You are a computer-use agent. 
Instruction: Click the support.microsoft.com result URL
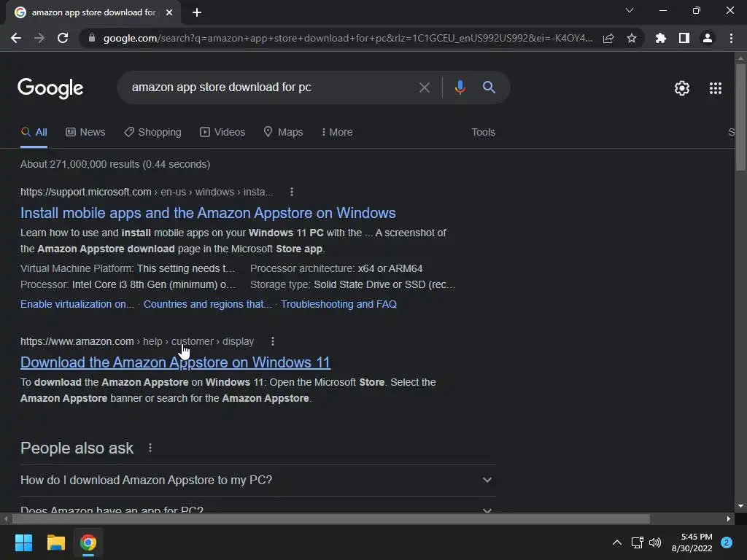click(x=147, y=192)
